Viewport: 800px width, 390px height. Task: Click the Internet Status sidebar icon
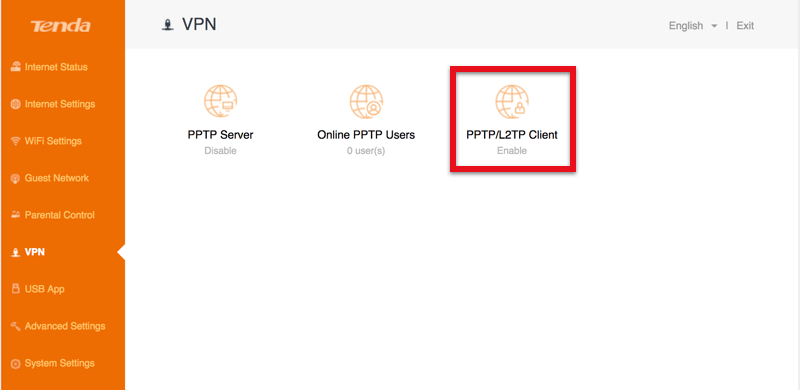click(x=15, y=67)
